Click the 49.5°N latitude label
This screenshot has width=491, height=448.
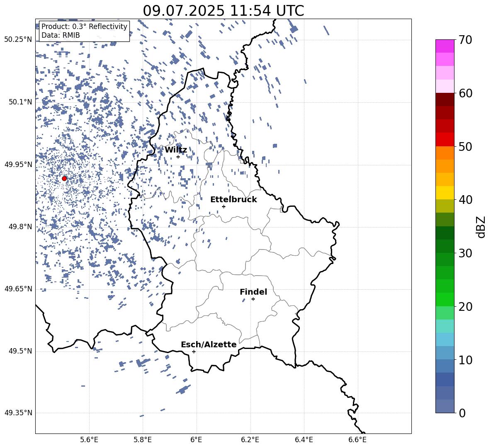(x=20, y=351)
